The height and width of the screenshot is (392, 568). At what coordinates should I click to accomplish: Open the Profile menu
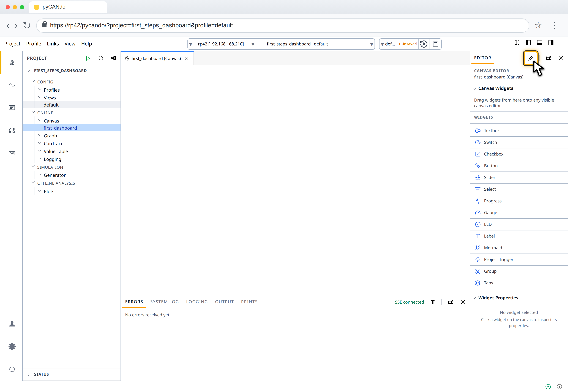point(34,44)
